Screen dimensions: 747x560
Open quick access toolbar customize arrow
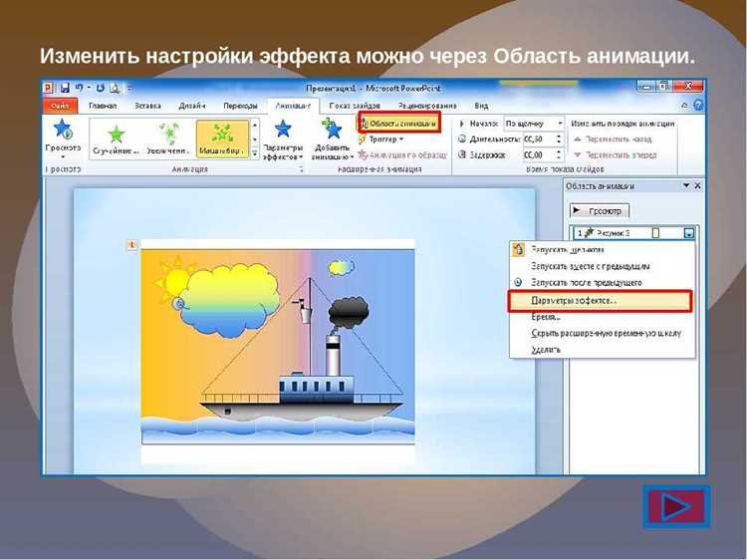(x=129, y=89)
